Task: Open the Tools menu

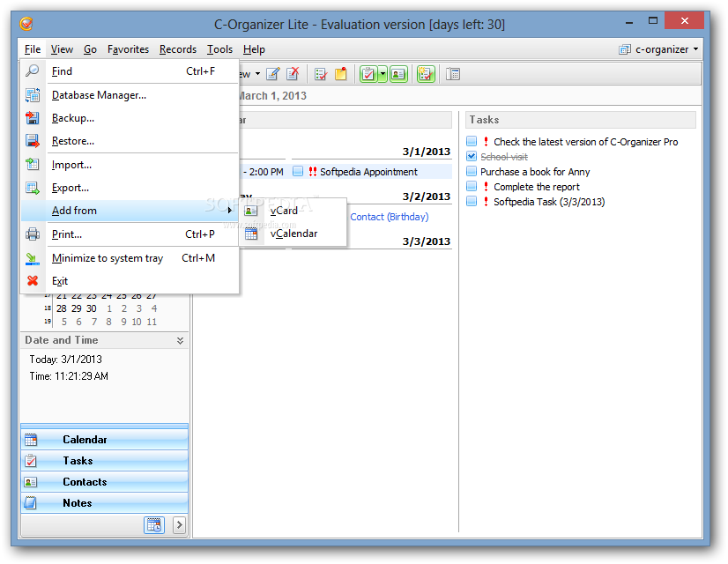Action: point(219,49)
